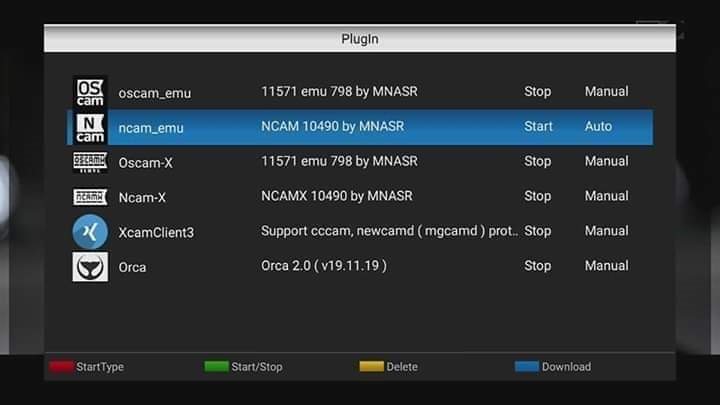720x405 pixels.
Task: Select the Orca whale tail icon
Action: coord(90,266)
